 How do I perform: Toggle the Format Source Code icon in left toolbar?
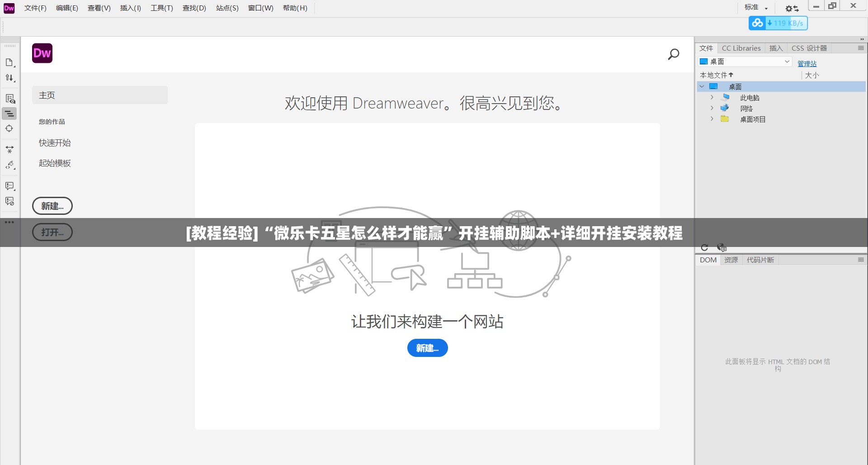tap(9, 114)
